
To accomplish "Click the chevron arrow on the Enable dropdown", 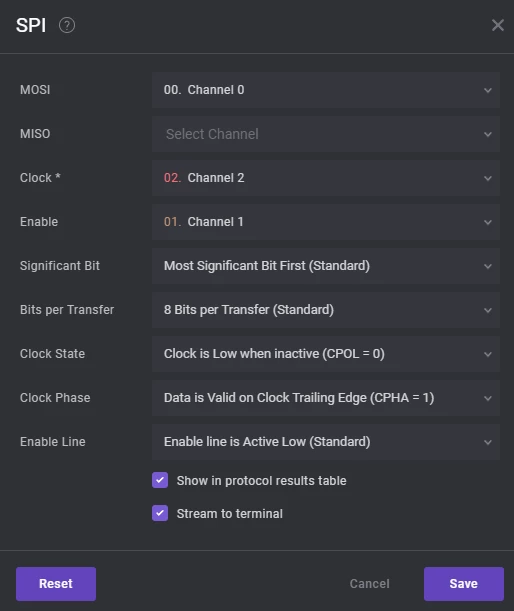I will point(488,223).
